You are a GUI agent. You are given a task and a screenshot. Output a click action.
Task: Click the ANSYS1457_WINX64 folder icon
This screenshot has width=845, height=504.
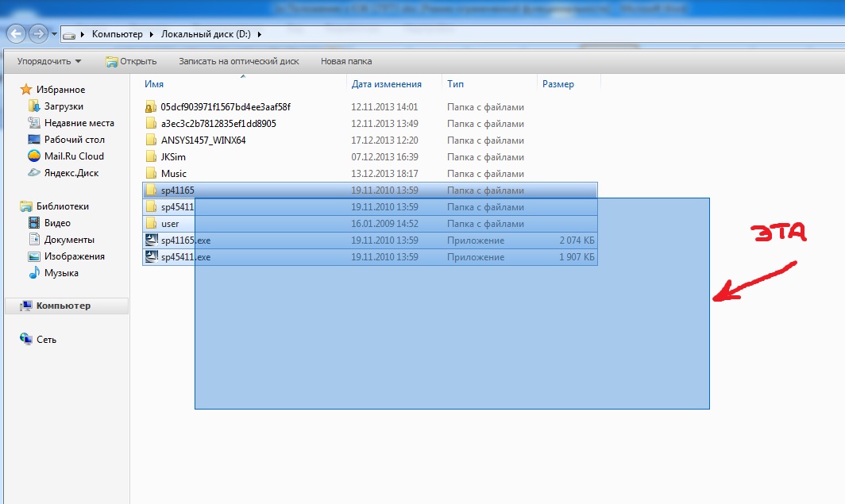151,140
